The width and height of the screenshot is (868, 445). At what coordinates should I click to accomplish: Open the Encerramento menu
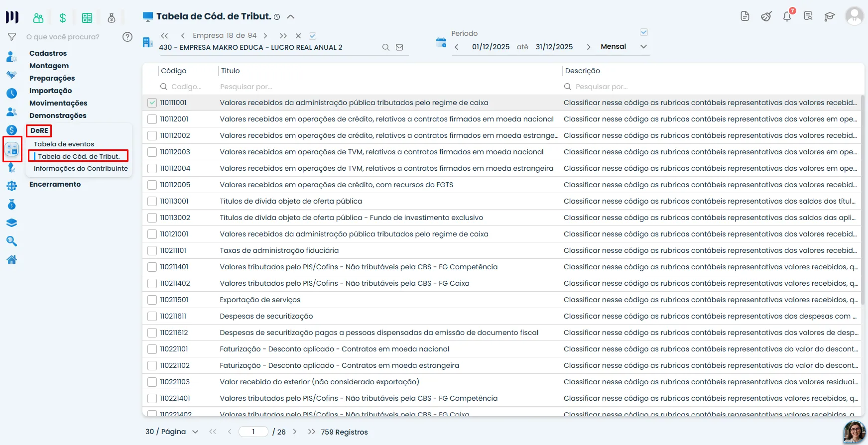tap(55, 184)
